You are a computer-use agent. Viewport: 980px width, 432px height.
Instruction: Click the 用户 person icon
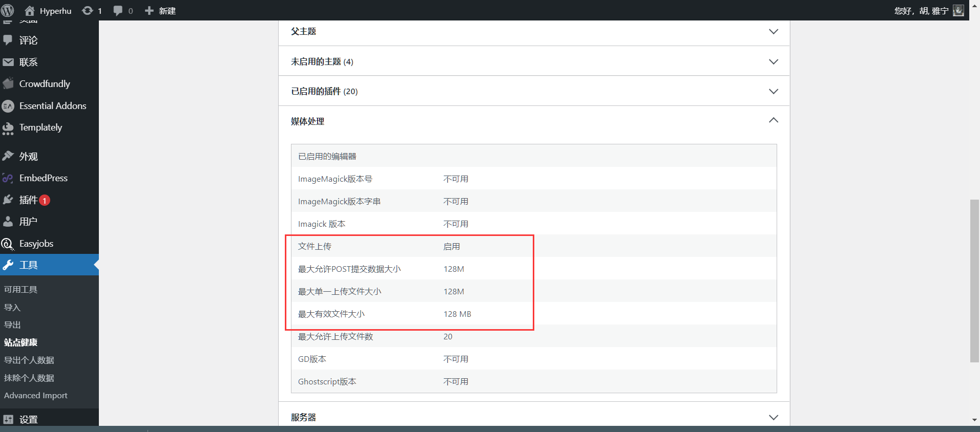coord(8,222)
